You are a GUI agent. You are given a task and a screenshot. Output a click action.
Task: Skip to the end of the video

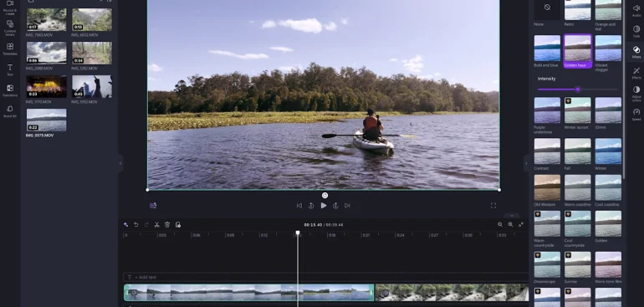pyautogui.click(x=347, y=206)
